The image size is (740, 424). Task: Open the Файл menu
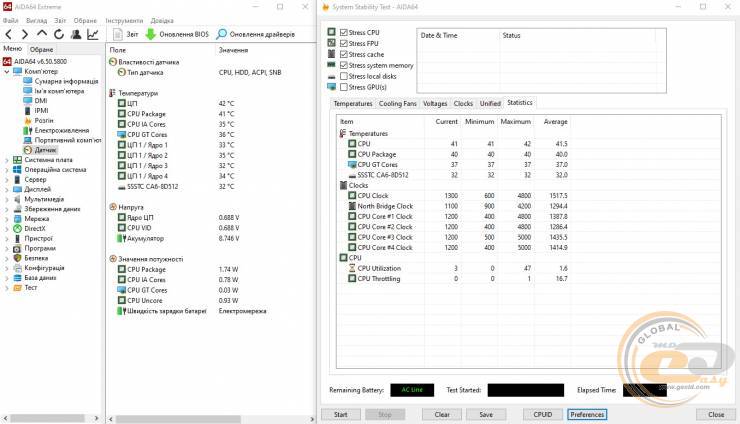10,21
